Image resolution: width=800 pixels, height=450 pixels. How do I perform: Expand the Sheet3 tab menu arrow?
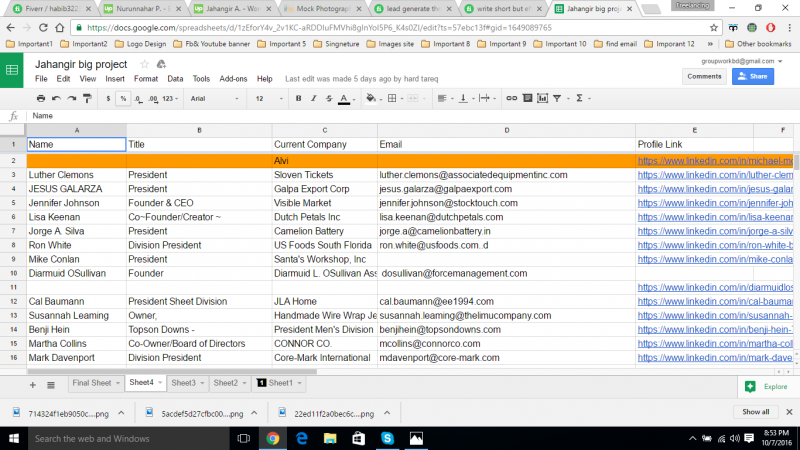[202, 383]
